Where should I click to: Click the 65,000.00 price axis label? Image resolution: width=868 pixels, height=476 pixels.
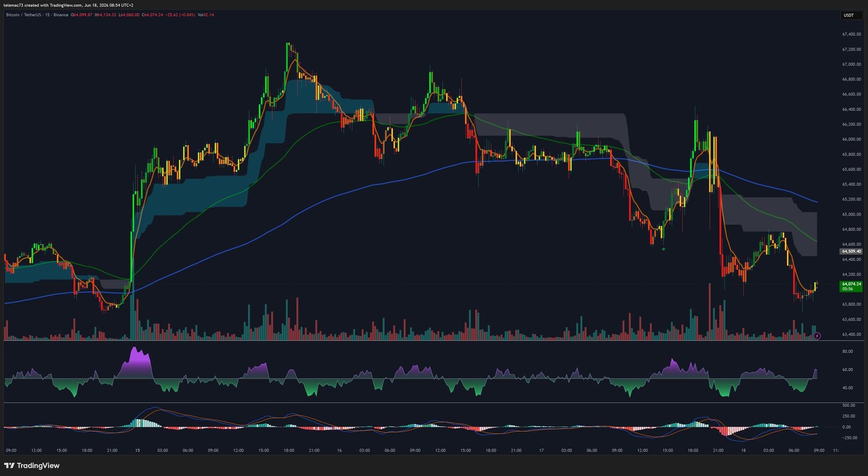coord(852,215)
